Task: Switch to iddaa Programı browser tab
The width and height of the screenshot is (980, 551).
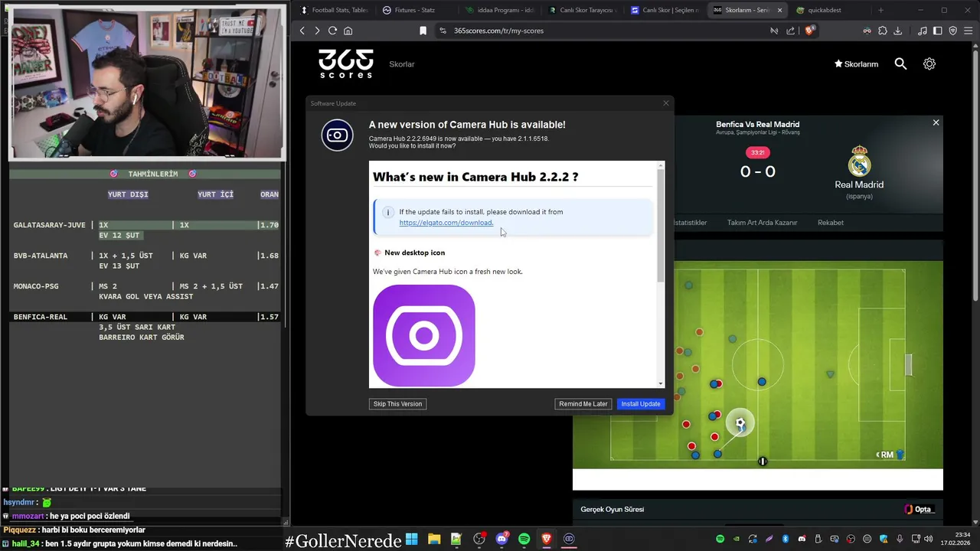Action: 499,10
